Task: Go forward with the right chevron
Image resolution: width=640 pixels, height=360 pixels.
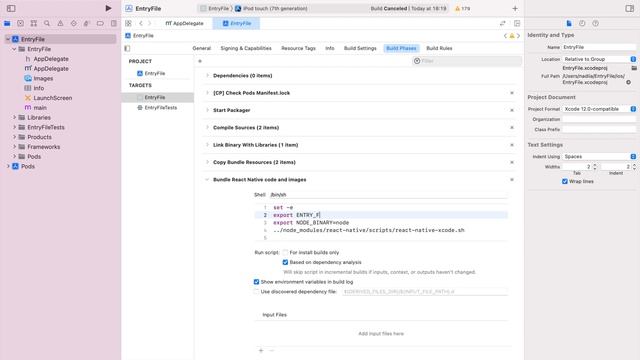Action: pos(149,23)
